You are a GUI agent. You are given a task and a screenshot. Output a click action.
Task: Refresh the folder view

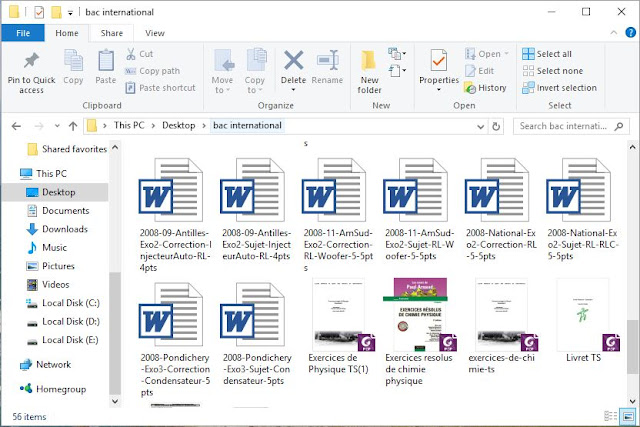(x=496, y=127)
